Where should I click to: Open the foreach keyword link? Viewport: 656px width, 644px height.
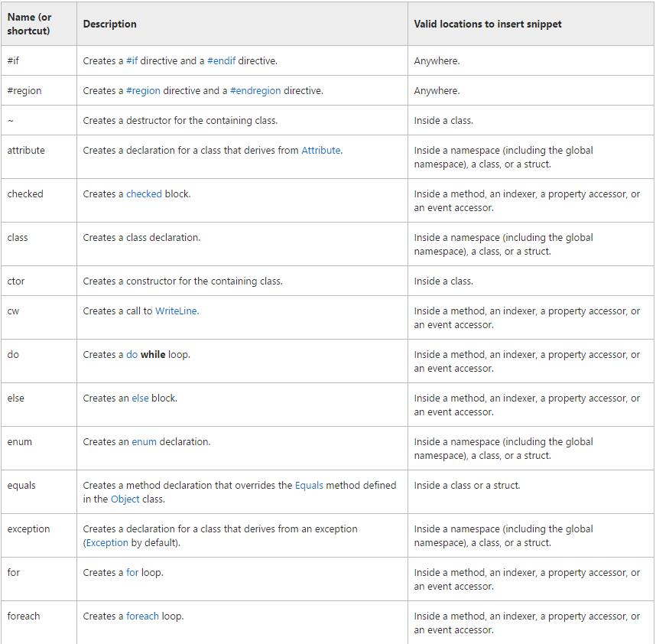tap(142, 616)
